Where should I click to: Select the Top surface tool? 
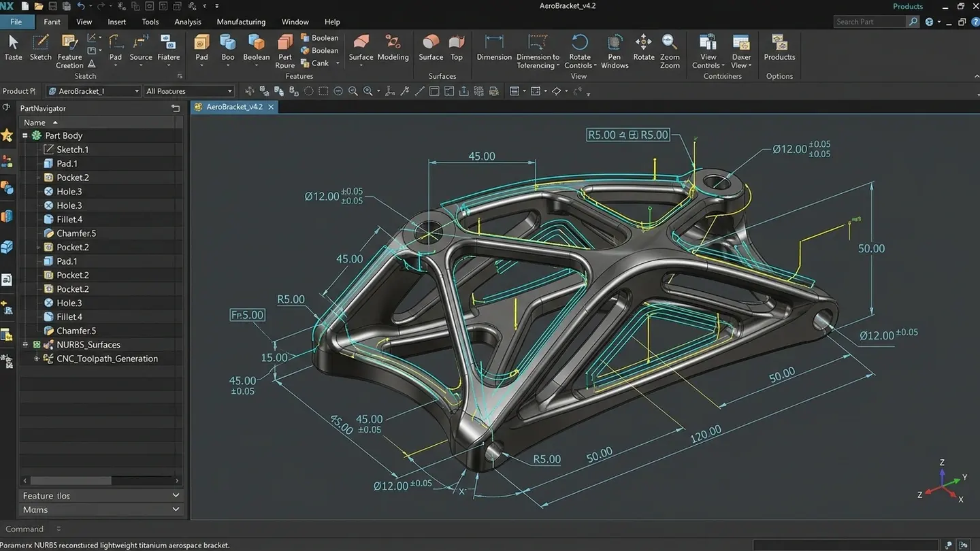pyautogui.click(x=457, y=48)
